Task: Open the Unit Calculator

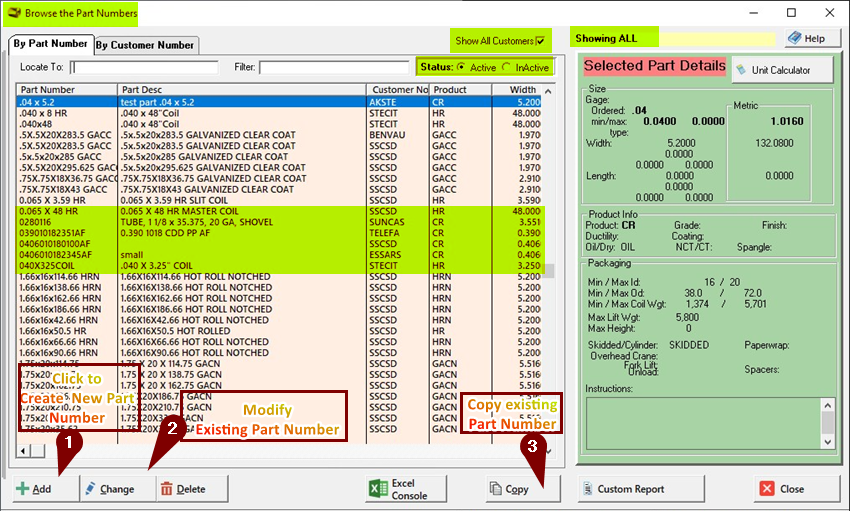Action: (x=781, y=70)
